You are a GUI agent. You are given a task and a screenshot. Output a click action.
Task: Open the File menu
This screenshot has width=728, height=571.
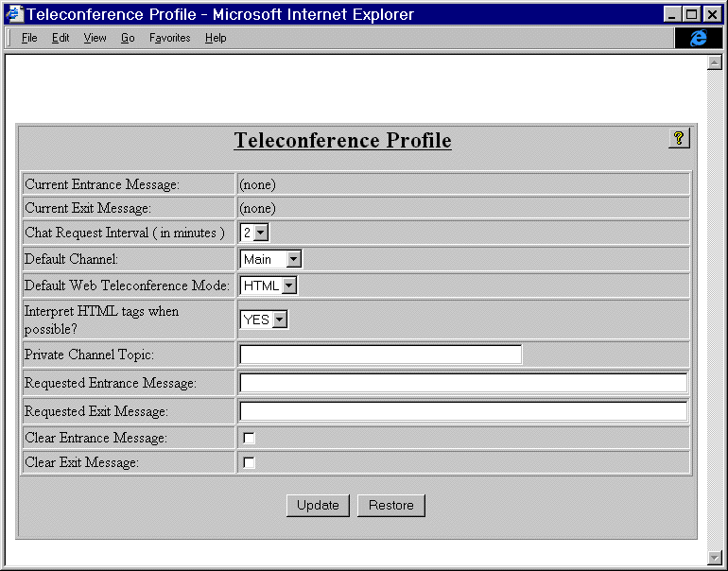point(29,38)
